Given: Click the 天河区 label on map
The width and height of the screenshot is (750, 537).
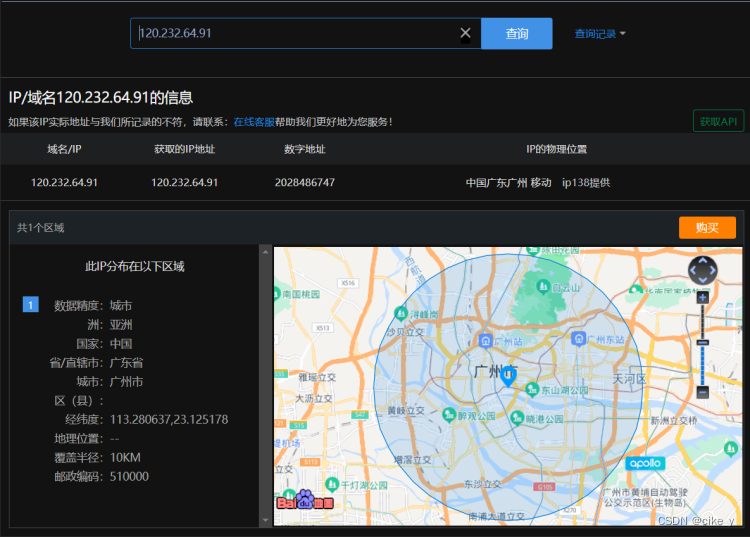Looking at the screenshot, I should [x=629, y=379].
